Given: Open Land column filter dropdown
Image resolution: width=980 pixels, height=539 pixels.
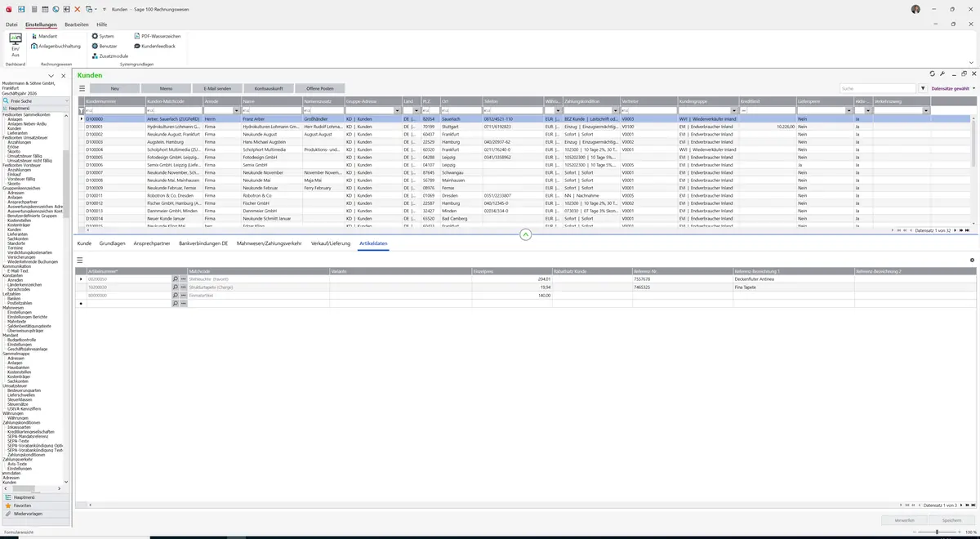Looking at the screenshot, I should tap(416, 110).
